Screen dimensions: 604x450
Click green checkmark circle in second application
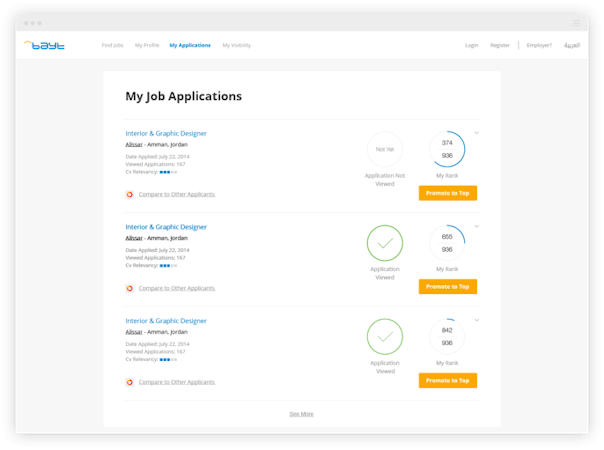pos(385,243)
